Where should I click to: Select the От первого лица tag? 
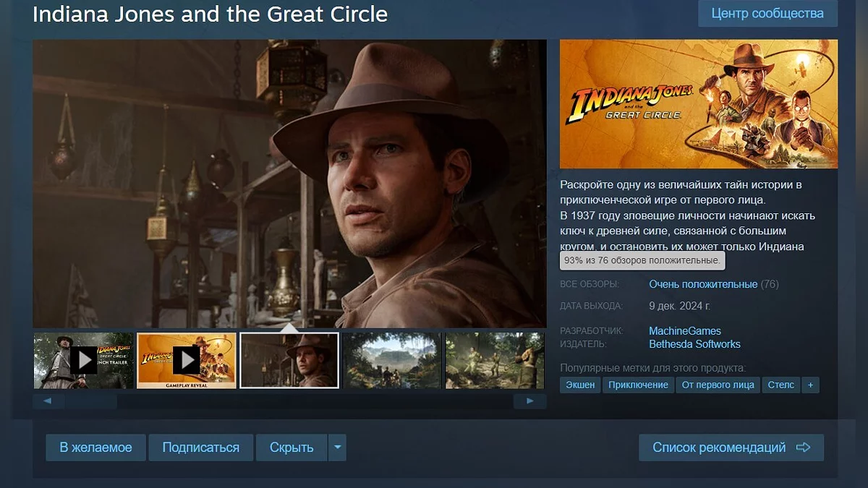point(718,385)
